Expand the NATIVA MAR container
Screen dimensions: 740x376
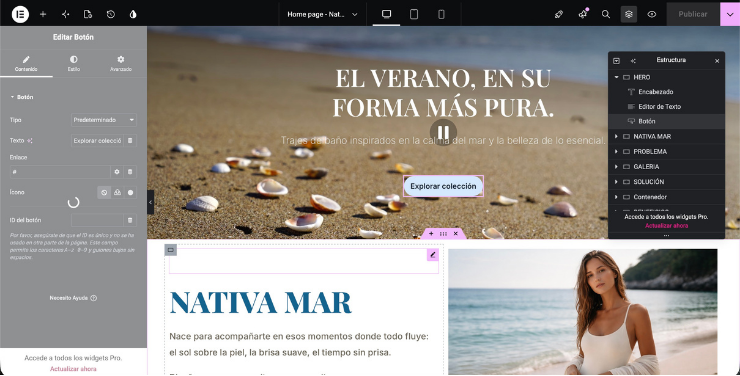[616, 136]
